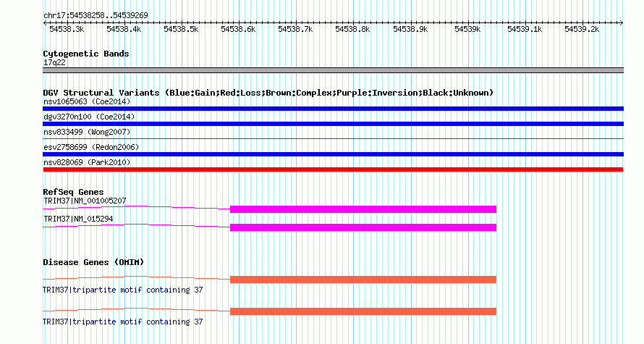
Task: Click the DGV Structural Variants track title
Action: point(268,93)
